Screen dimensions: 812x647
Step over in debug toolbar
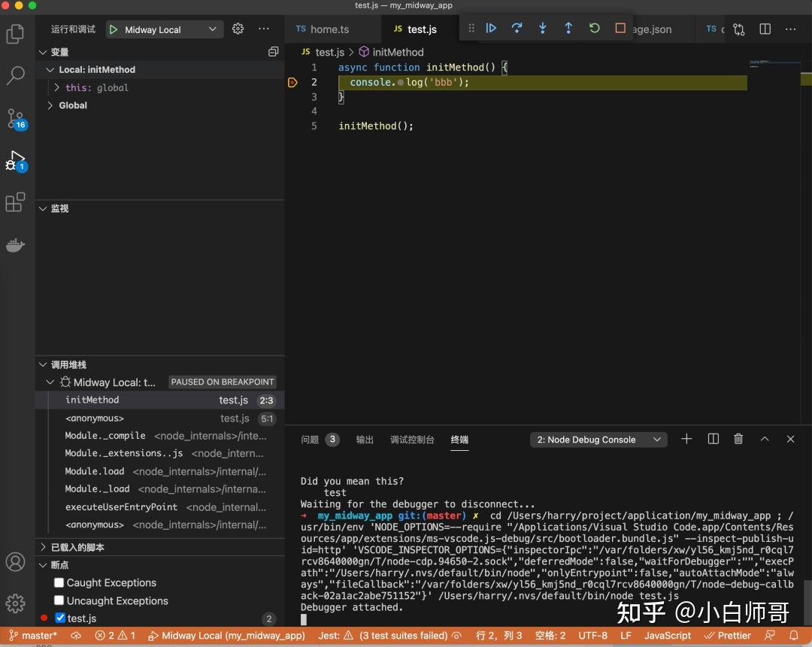click(517, 28)
